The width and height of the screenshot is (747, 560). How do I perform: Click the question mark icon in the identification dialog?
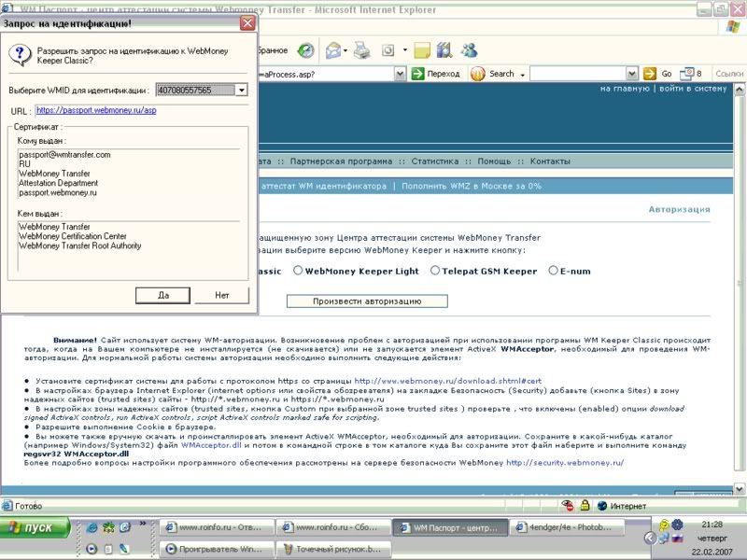click(x=20, y=55)
